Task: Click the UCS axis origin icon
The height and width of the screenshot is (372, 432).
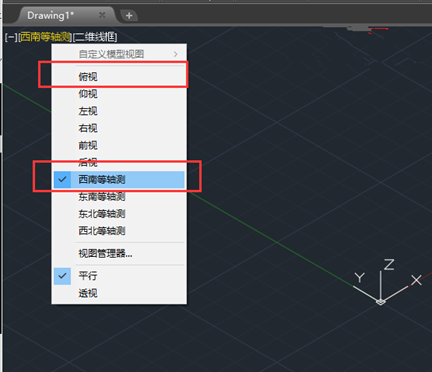Action: [x=381, y=302]
